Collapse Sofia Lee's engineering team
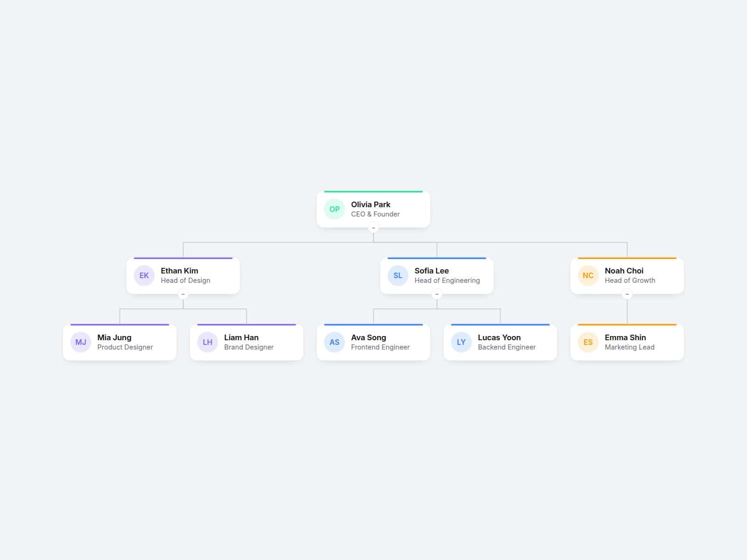747x560 pixels. point(437,294)
